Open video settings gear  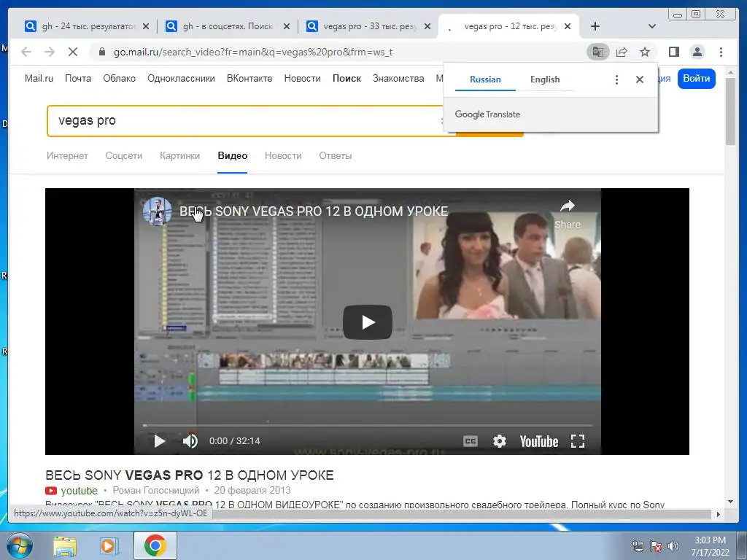499,441
